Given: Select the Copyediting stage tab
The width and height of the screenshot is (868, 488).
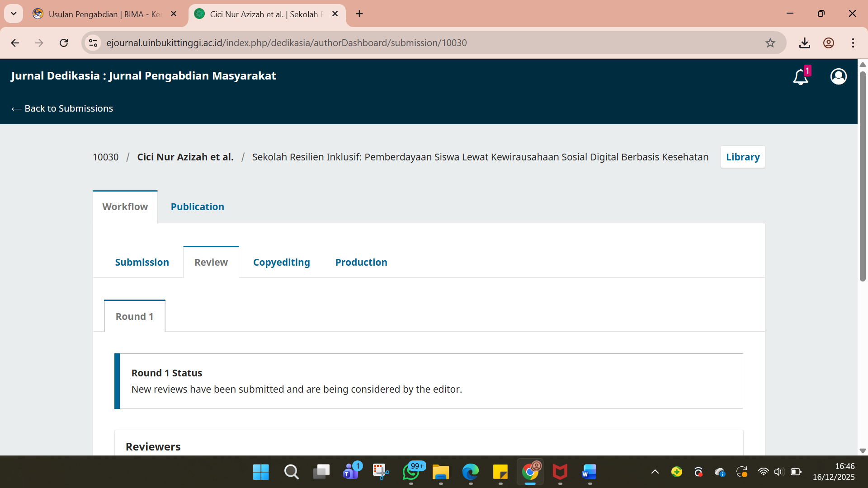Looking at the screenshot, I should click(x=281, y=262).
